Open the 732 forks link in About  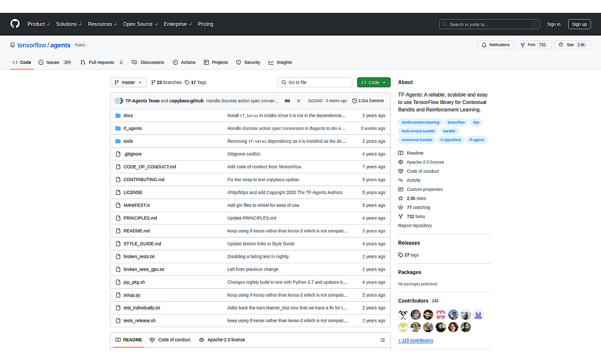[411, 217]
